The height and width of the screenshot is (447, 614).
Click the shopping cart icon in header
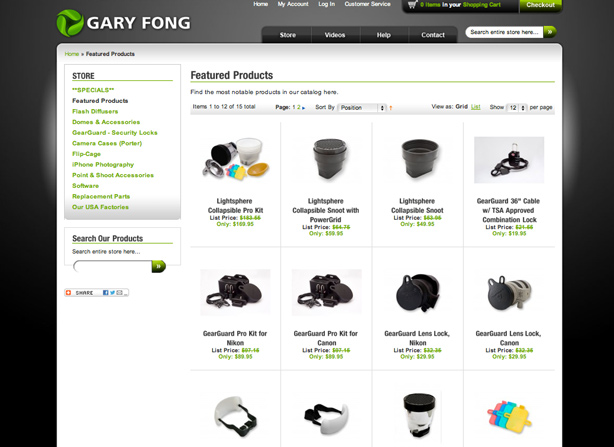click(412, 5)
